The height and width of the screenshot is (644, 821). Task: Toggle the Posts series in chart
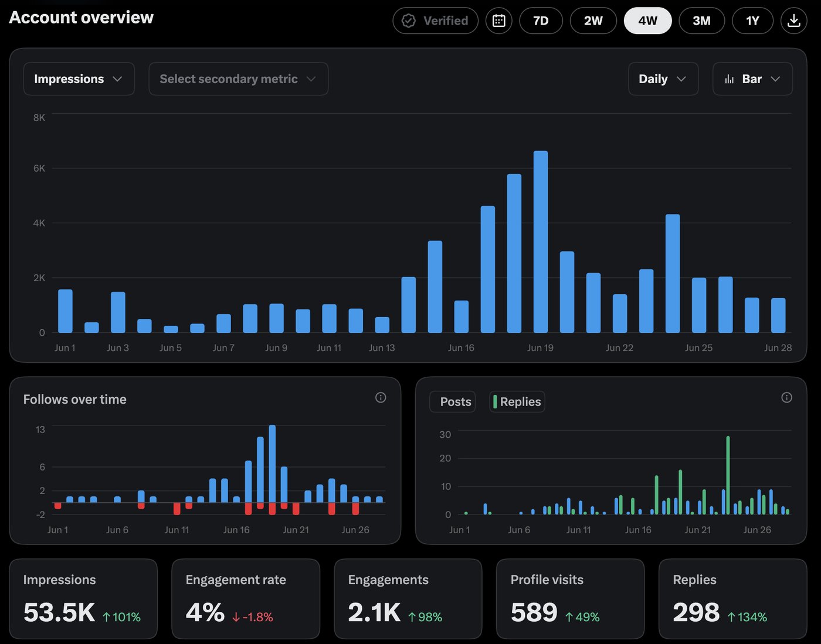click(453, 401)
